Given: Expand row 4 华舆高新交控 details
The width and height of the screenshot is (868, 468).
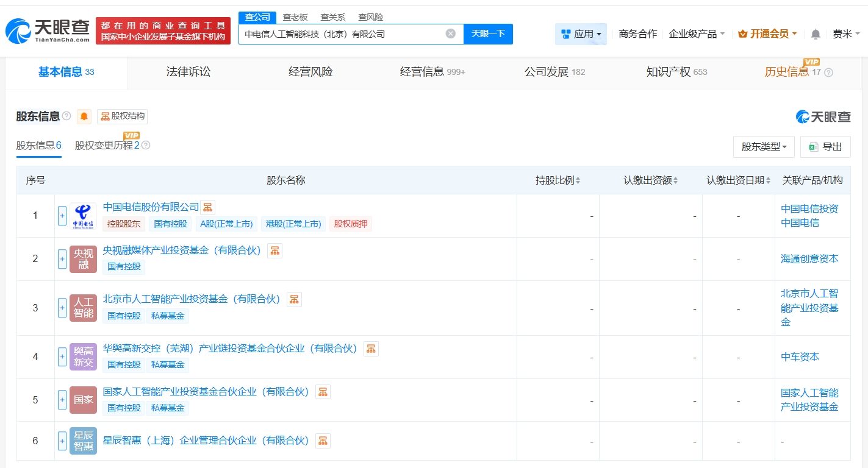Looking at the screenshot, I should [x=62, y=357].
